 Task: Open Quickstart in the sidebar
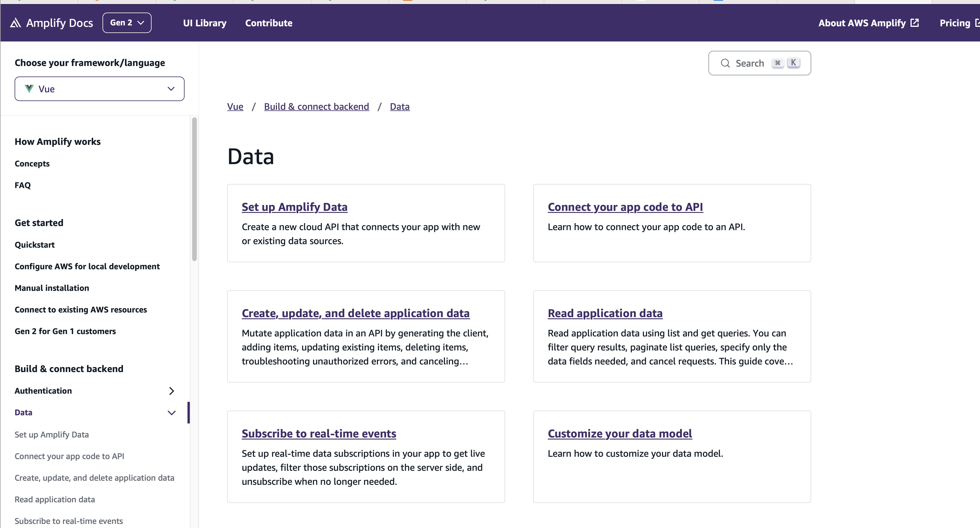[35, 245]
